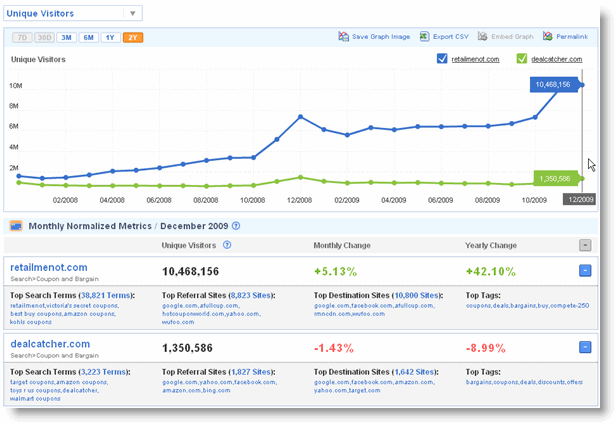Collapse all rows with the gray minus button
Screen dimensions: 616x424
585,245
